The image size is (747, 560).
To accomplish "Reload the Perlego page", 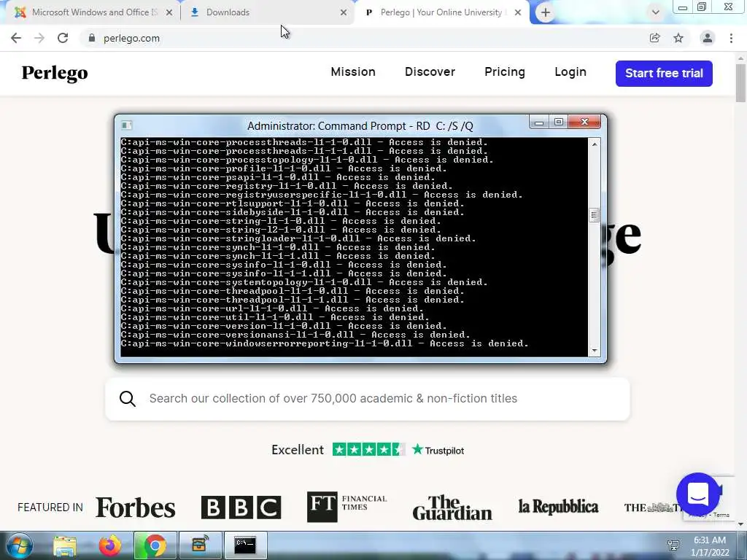I will coord(63,38).
